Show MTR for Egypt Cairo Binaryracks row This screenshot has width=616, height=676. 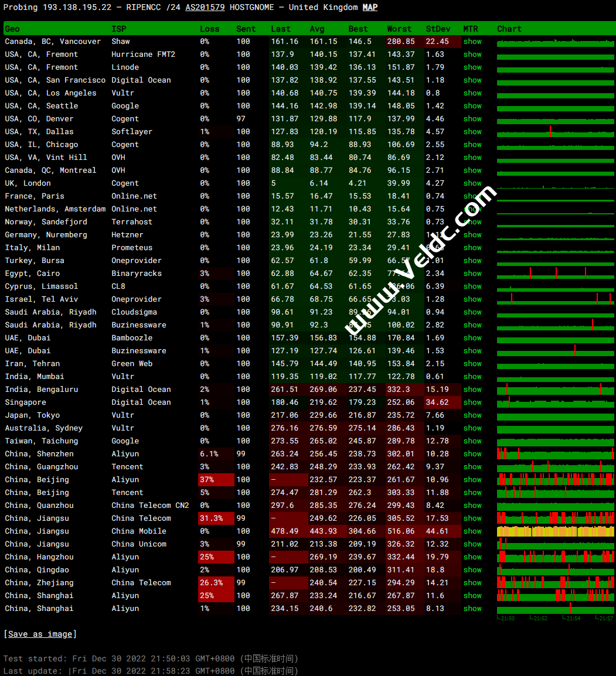(x=472, y=274)
